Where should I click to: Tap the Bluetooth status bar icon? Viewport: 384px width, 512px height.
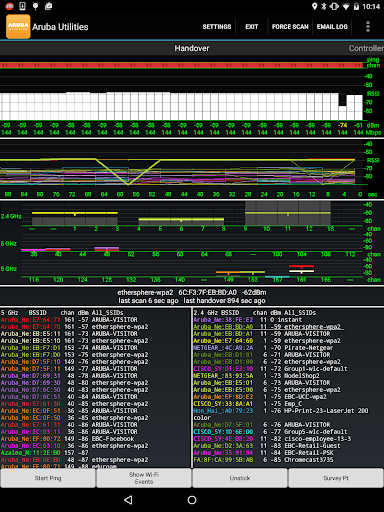coord(324,6)
